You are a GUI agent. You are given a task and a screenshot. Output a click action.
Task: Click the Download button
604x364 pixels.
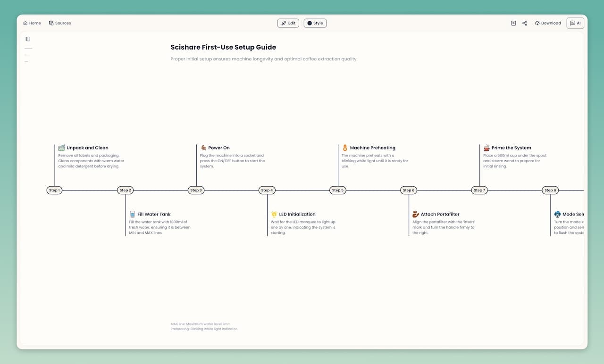tap(548, 23)
